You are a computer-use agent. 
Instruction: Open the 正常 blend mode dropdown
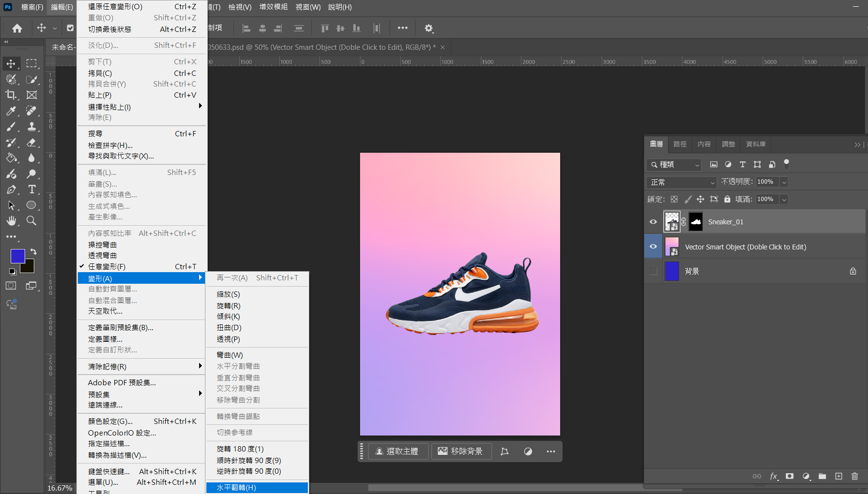pyautogui.click(x=681, y=182)
